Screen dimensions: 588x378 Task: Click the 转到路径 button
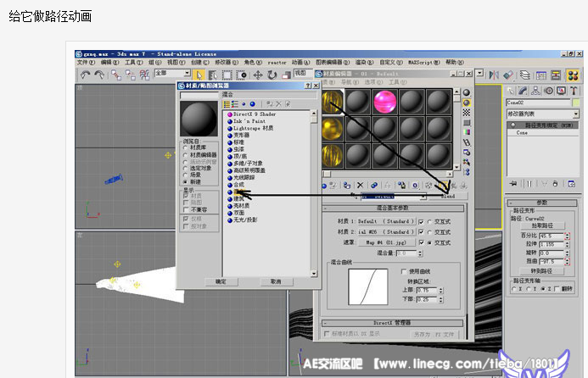tap(541, 271)
